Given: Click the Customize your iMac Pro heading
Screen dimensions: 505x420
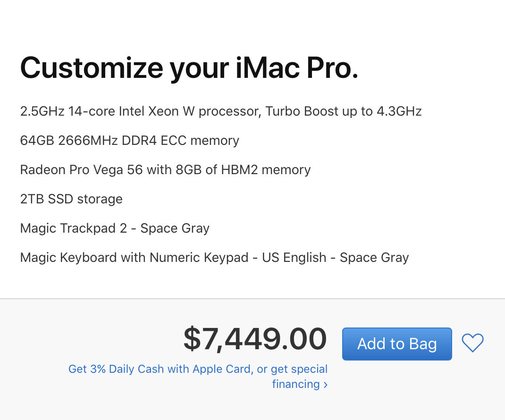Looking at the screenshot, I should coord(189,68).
